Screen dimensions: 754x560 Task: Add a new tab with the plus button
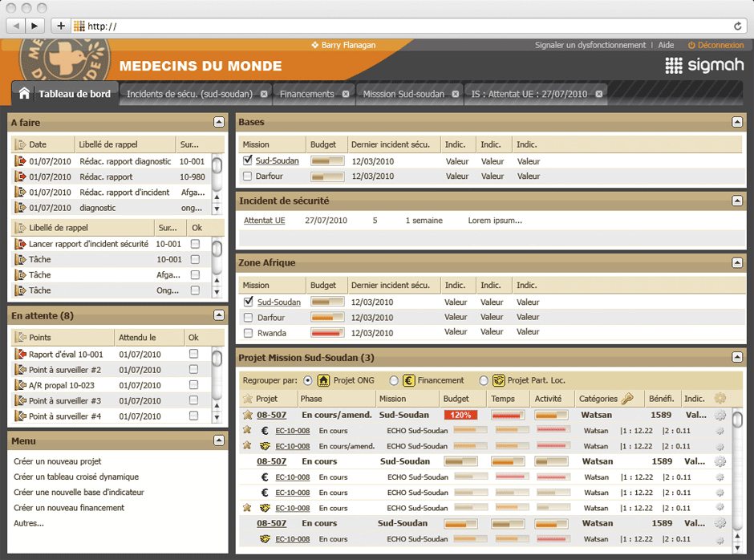coord(61,26)
